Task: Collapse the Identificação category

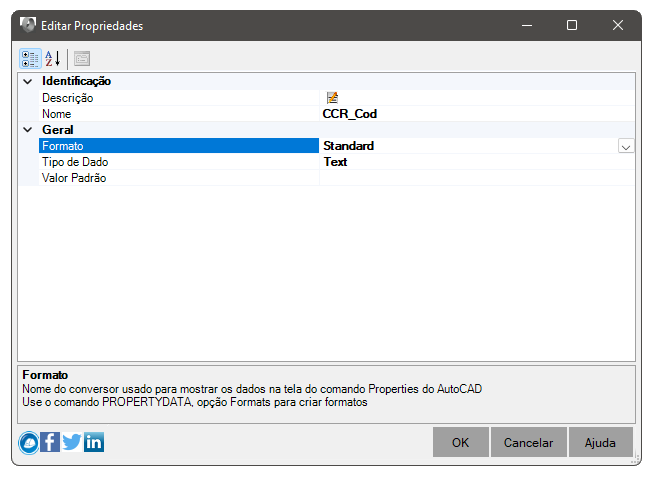Action: tap(28, 81)
